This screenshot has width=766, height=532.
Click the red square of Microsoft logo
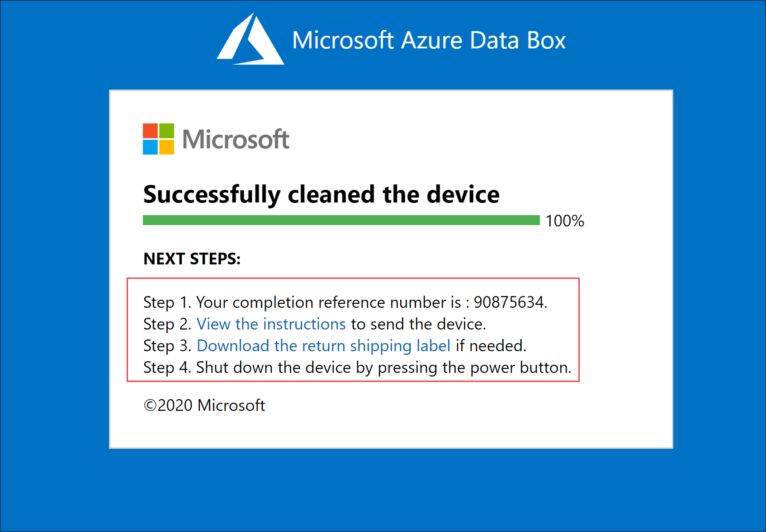[150, 131]
